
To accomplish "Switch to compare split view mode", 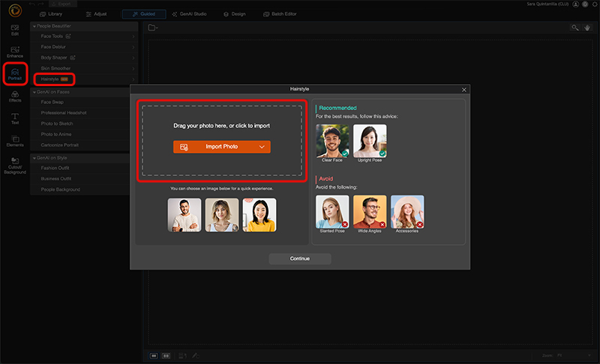I will [166, 356].
